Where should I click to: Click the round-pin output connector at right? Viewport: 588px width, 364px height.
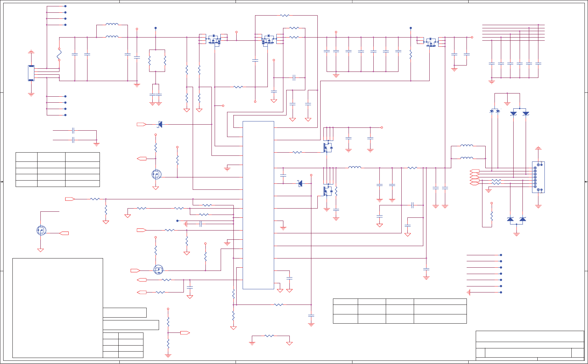click(x=538, y=177)
